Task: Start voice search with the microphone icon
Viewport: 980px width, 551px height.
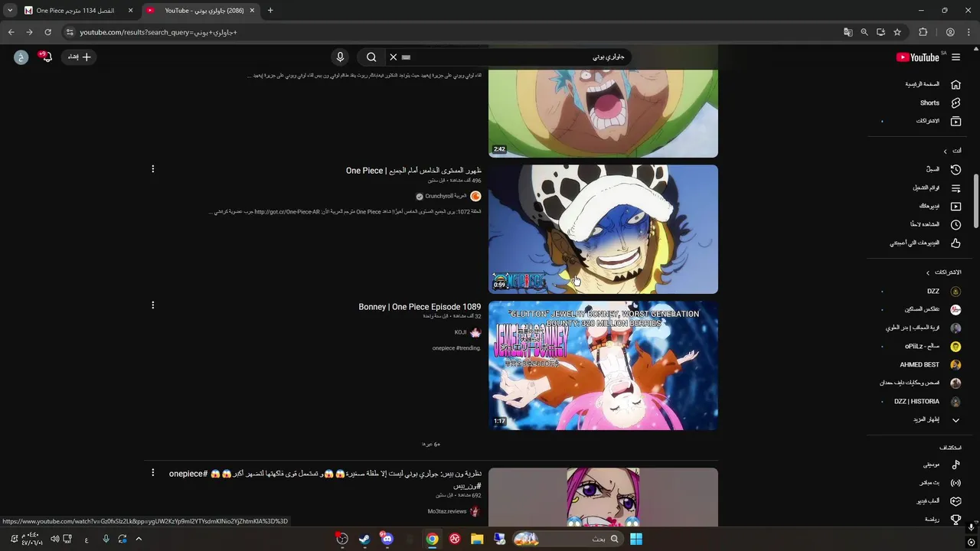Action: click(x=340, y=57)
